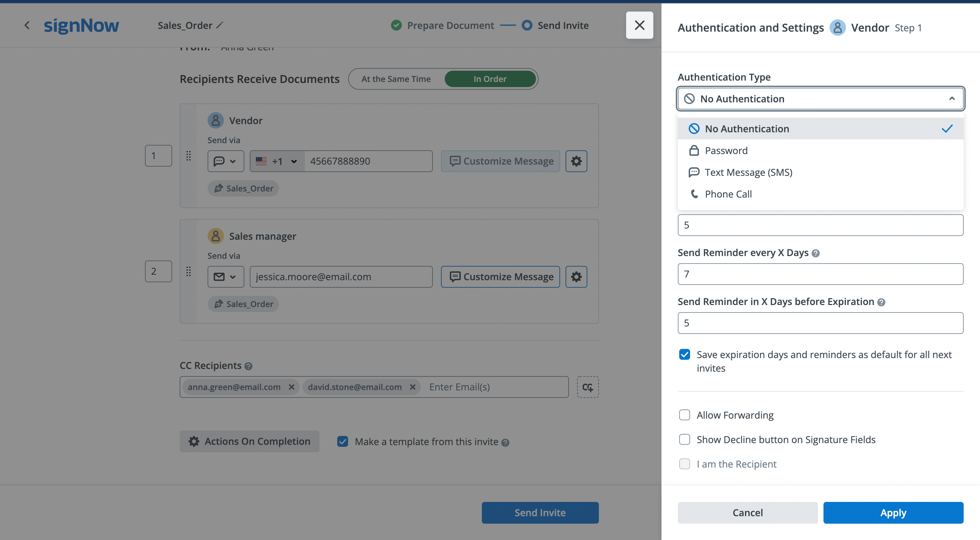The image size is (980, 540).
Task: Click the Sales_Order rename pencil icon
Action: point(219,26)
